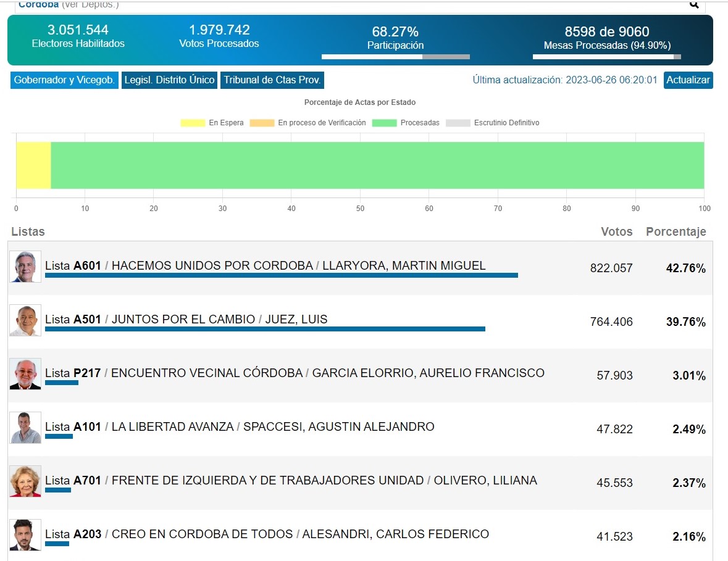Toggle the green 'Procesadas' legend item

click(x=406, y=123)
